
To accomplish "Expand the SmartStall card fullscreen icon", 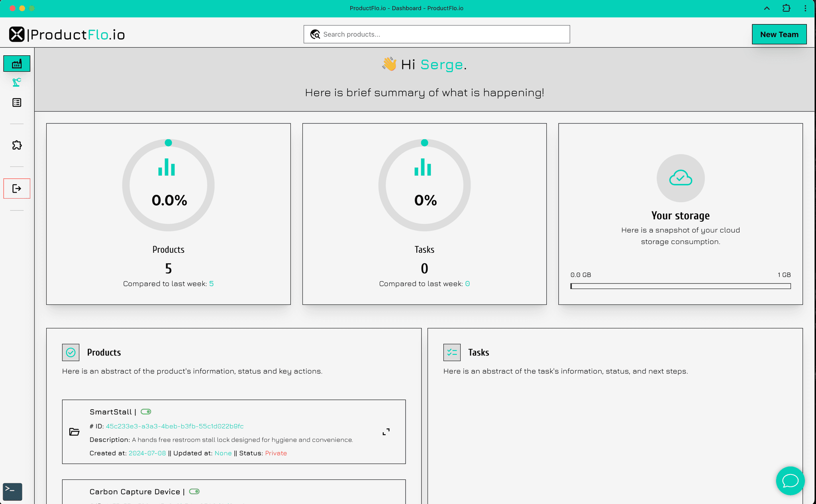I will pyautogui.click(x=386, y=432).
